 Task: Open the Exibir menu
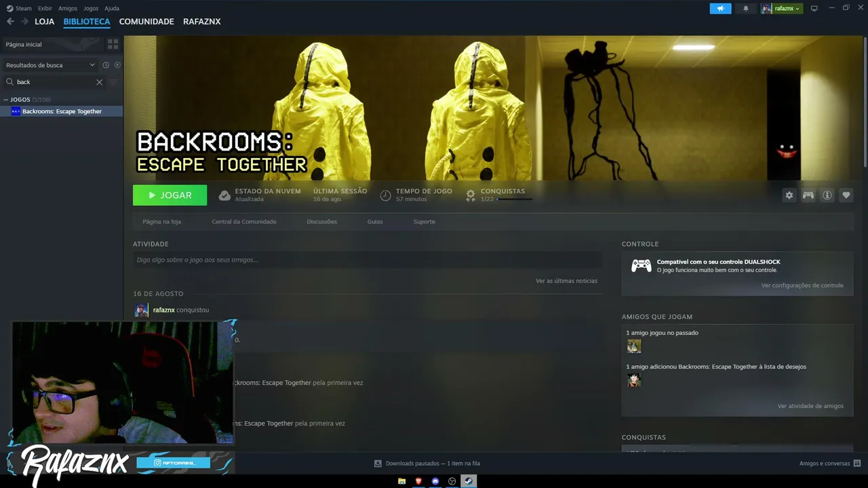pyautogui.click(x=45, y=8)
